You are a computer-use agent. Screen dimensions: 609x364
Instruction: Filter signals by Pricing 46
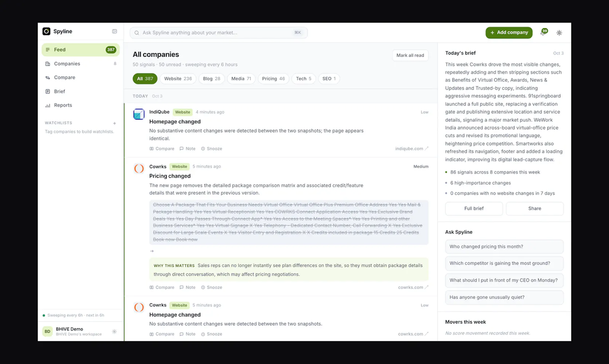[273, 79]
